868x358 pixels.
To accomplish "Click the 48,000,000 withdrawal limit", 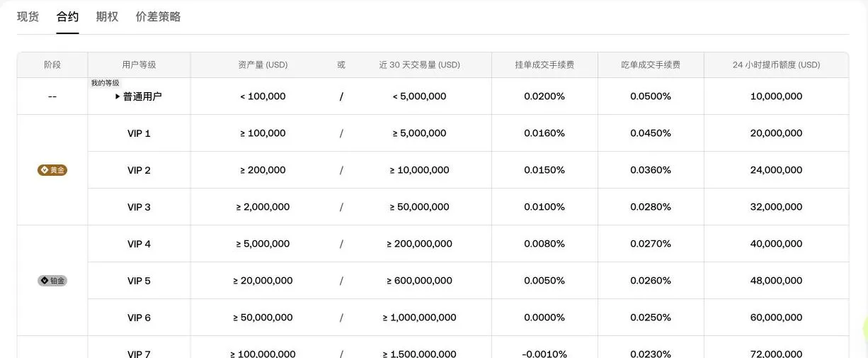I will click(776, 281).
